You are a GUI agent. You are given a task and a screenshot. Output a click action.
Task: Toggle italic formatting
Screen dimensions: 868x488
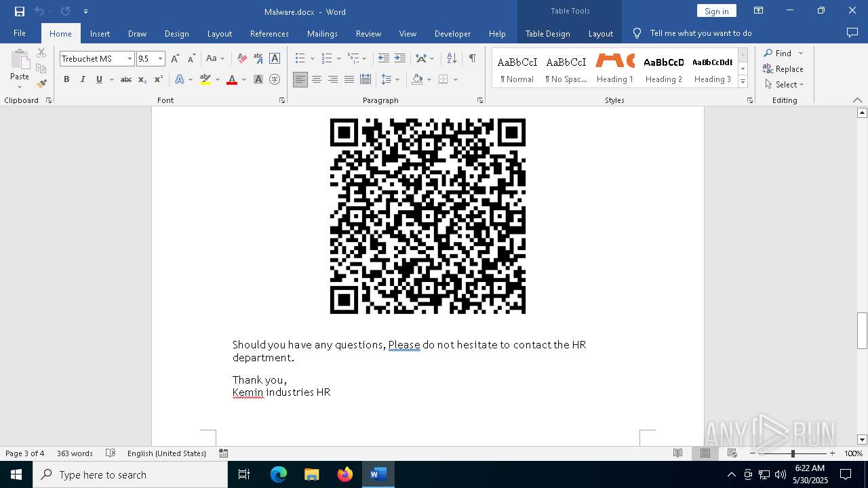pyautogui.click(x=83, y=79)
